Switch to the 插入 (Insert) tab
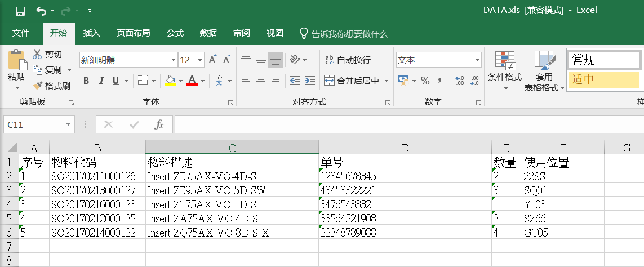 pyautogui.click(x=91, y=33)
